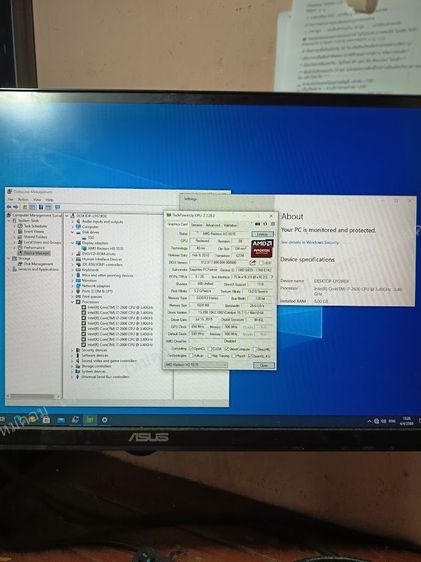Select the Graphics Card tab in GPU-Z
This screenshot has width=421, height=562.
(177, 224)
